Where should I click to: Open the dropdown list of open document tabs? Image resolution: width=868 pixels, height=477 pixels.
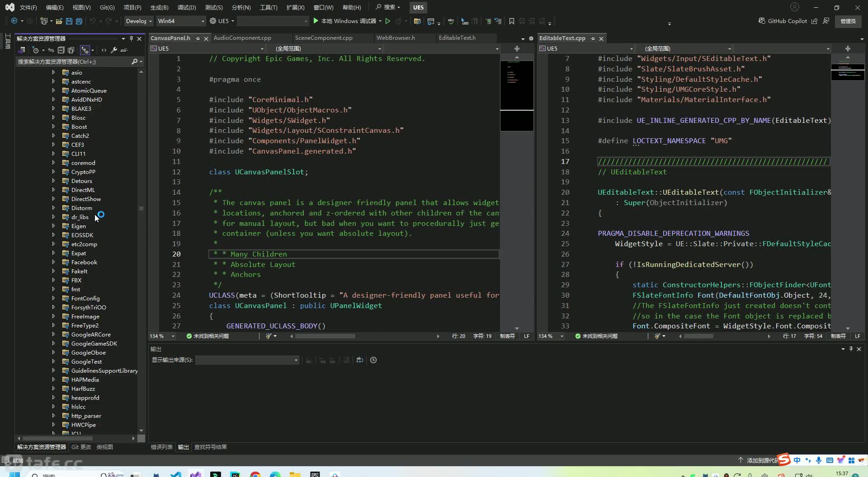523,38
